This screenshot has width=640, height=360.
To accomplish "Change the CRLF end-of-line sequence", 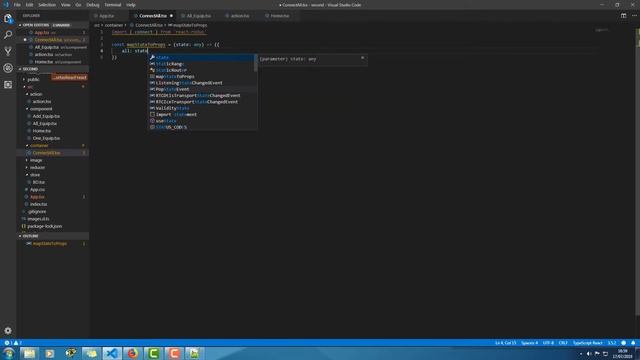I will [x=563, y=343].
